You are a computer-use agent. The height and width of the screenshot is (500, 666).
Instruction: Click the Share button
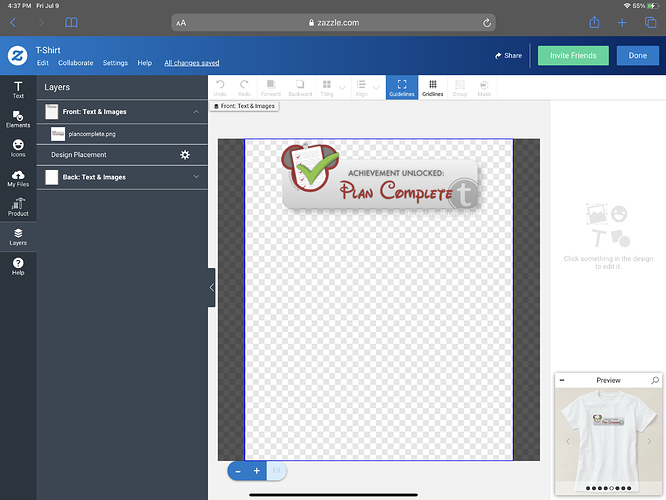(508, 56)
